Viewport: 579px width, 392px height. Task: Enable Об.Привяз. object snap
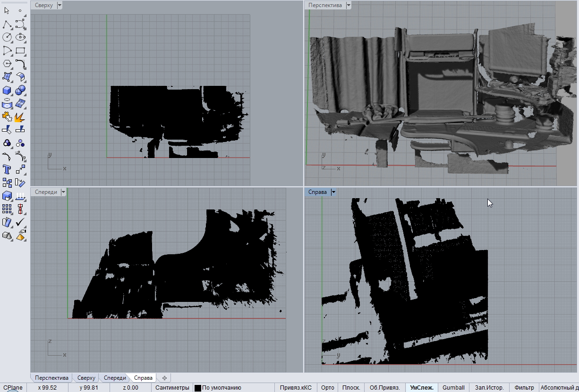coord(384,388)
